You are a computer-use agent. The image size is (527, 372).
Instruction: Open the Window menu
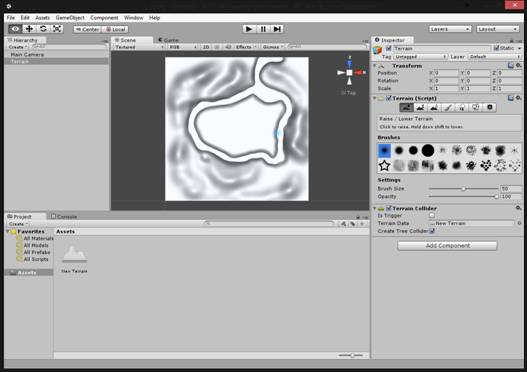pos(133,18)
